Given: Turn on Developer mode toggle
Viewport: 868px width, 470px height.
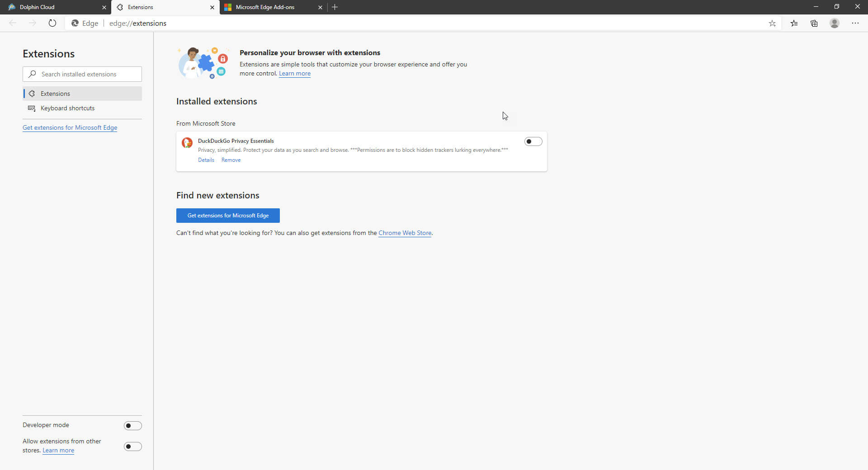Looking at the screenshot, I should click(132, 426).
